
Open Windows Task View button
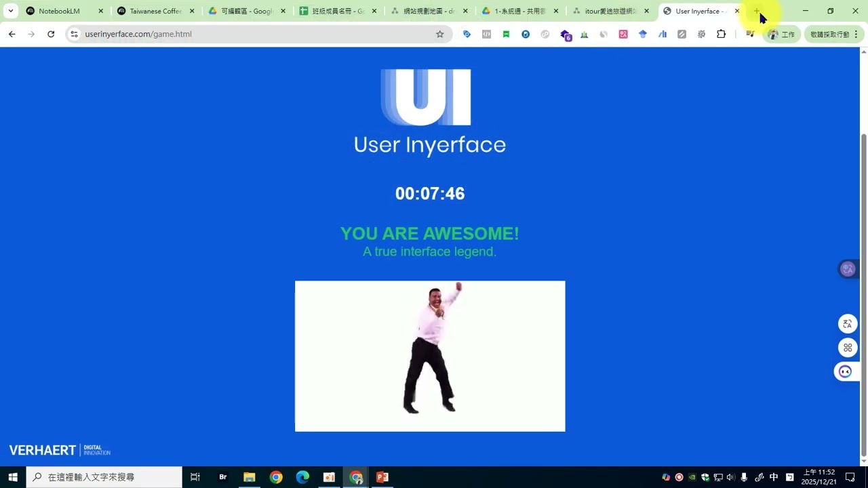pos(195,477)
